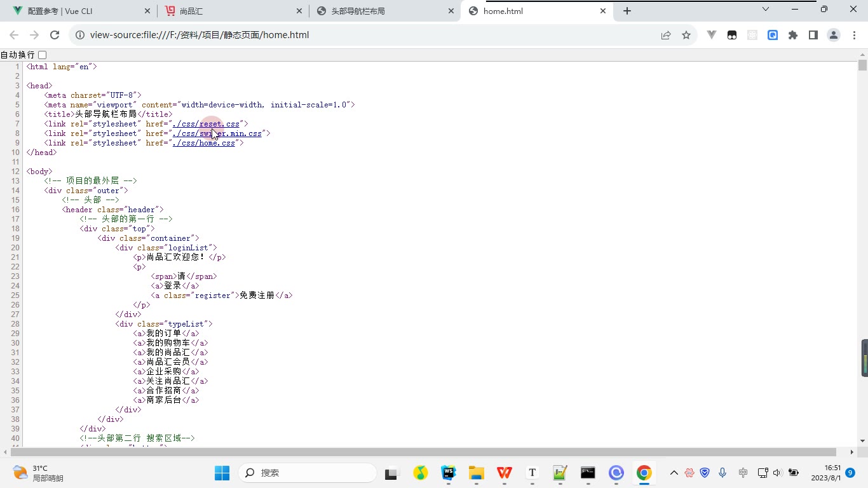
Task: Open the Chrome three-dot menu
Action: (854, 35)
